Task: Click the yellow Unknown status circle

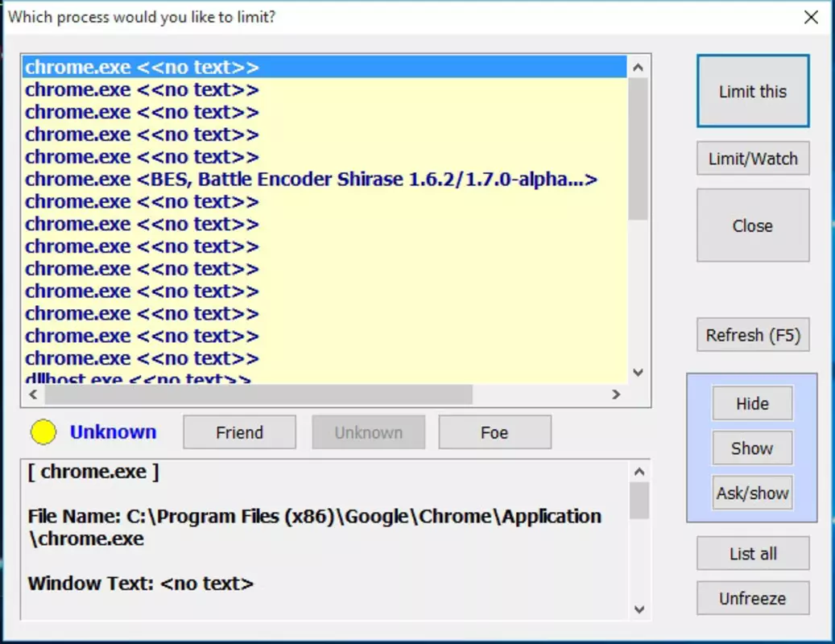Action: coord(43,431)
